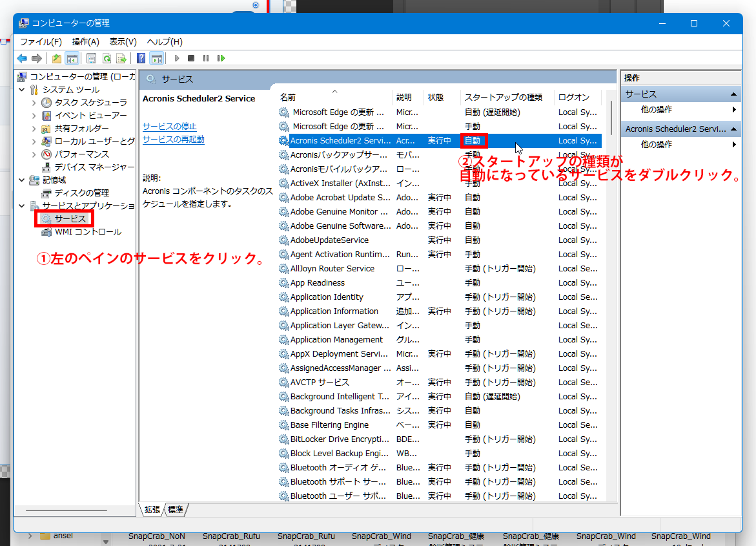
Task: Click the サービスの停止 link
Action: 170,127
